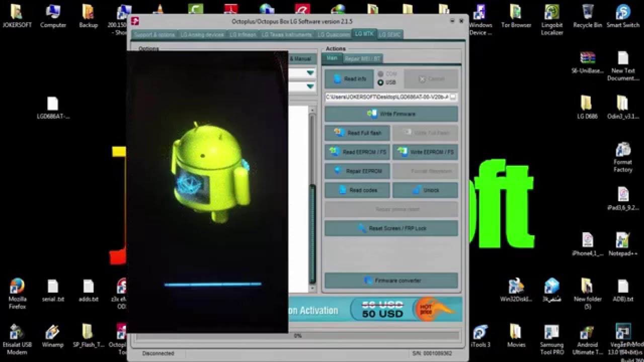Launch Mozilla Firefox shortcut
Screen dimensions: 644x362
click(x=18, y=294)
